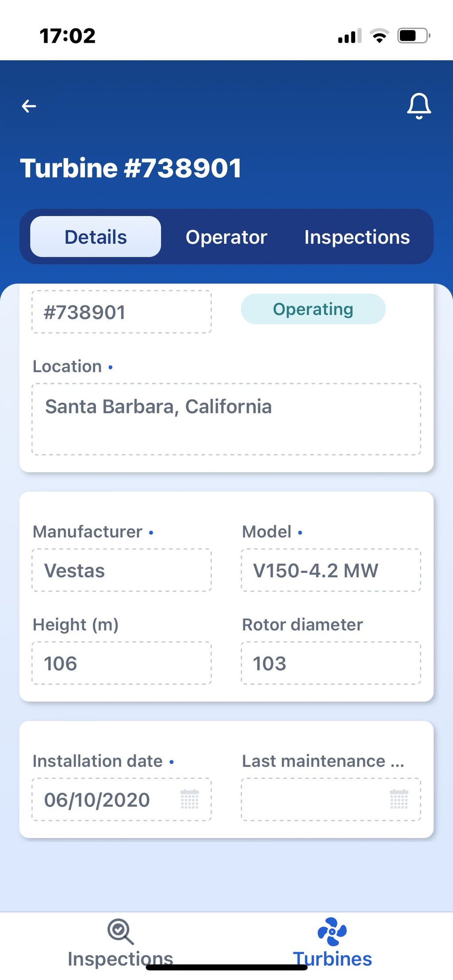Select the Details tab
Viewport: 453px width, 980px height.
(95, 236)
